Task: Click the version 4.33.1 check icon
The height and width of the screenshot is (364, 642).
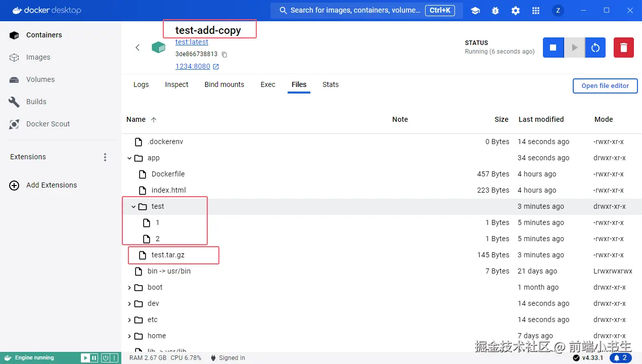Action: [576, 358]
